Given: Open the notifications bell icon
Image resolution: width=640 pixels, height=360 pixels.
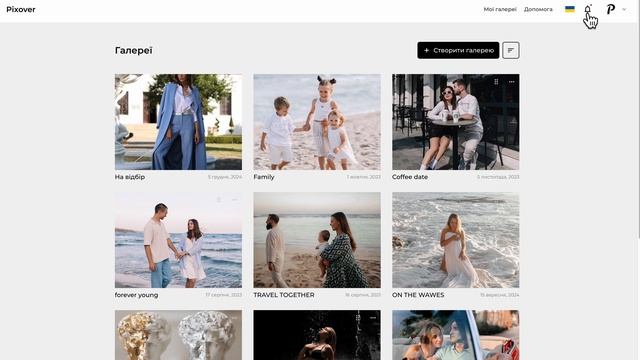Looking at the screenshot, I should coord(587,9).
